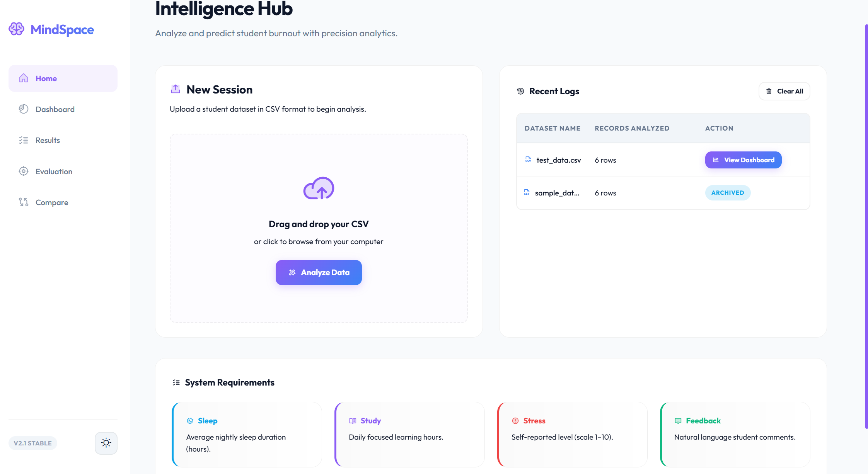Click the MindSpace brain logo icon
Screen dimensions: 868x474
coord(16,29)
